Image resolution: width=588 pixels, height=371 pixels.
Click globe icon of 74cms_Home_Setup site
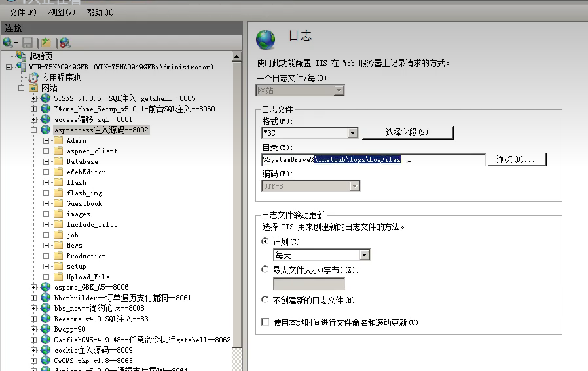click(x=45, y=109)
